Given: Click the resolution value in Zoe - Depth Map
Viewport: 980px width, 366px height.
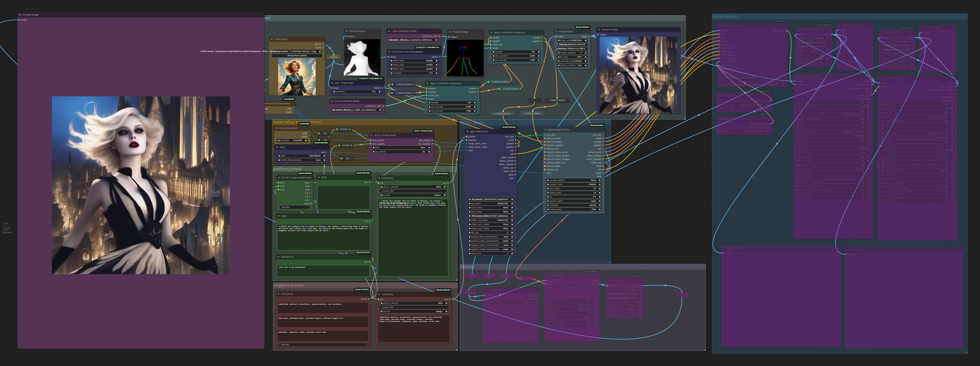Looking at the screenshot, I should (357, 92).
